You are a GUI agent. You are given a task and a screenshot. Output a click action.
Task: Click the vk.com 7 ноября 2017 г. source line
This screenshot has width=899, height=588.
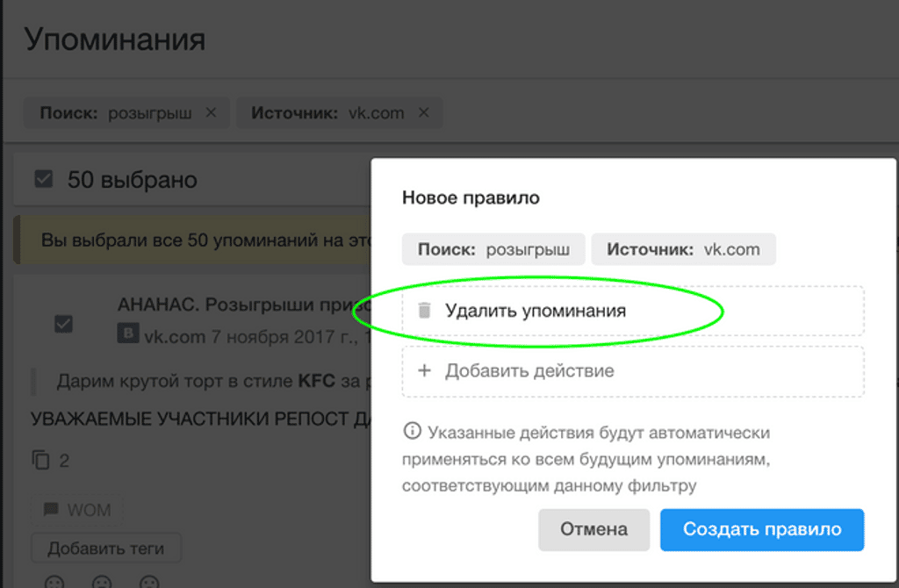tap(256, 336)
